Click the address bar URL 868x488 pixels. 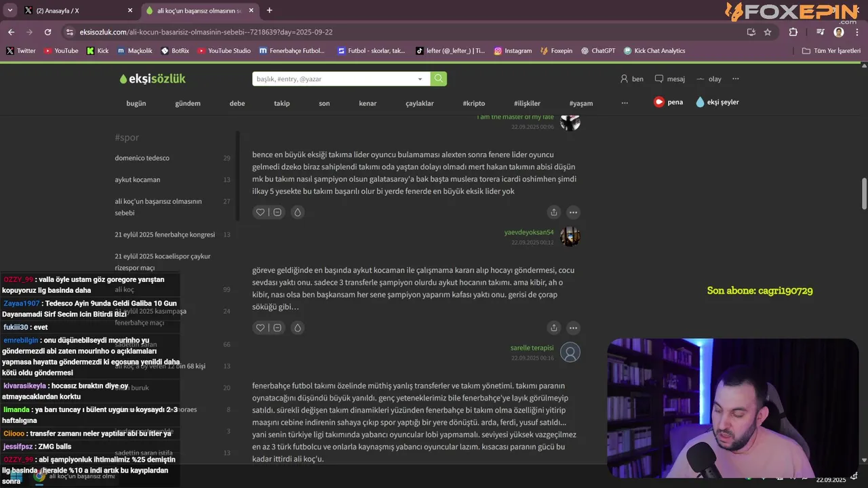click(205, 32)
